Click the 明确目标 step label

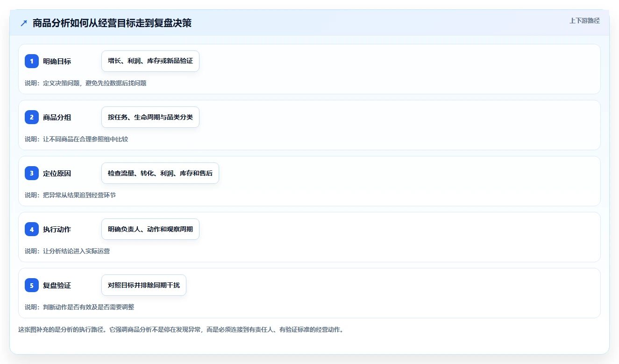click(x=57, y=61)
